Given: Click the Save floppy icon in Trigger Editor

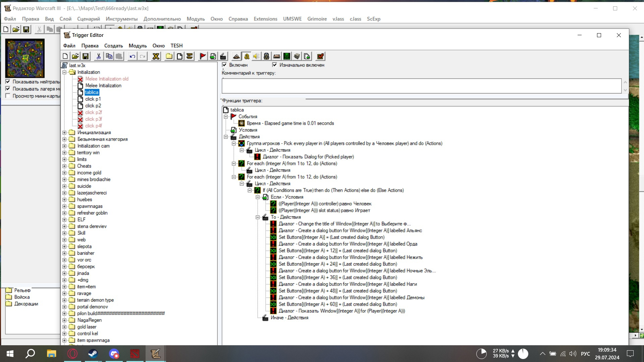Looking at the screenshot, I should (x=86, y=56).
